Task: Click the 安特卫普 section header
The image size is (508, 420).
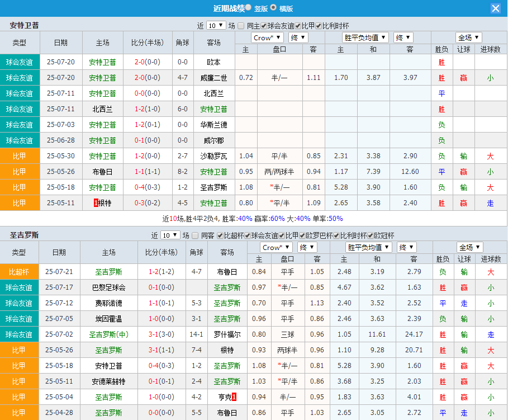Action: point(25,25)
